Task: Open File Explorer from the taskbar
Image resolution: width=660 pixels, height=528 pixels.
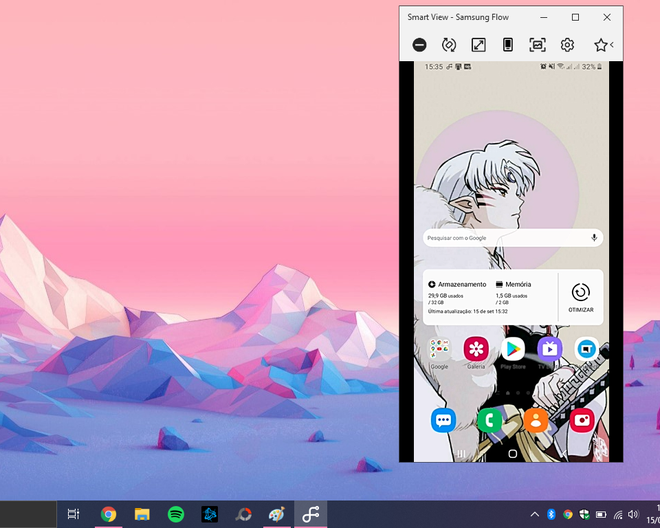Action: pyautogui.click(x=142, y=514)
